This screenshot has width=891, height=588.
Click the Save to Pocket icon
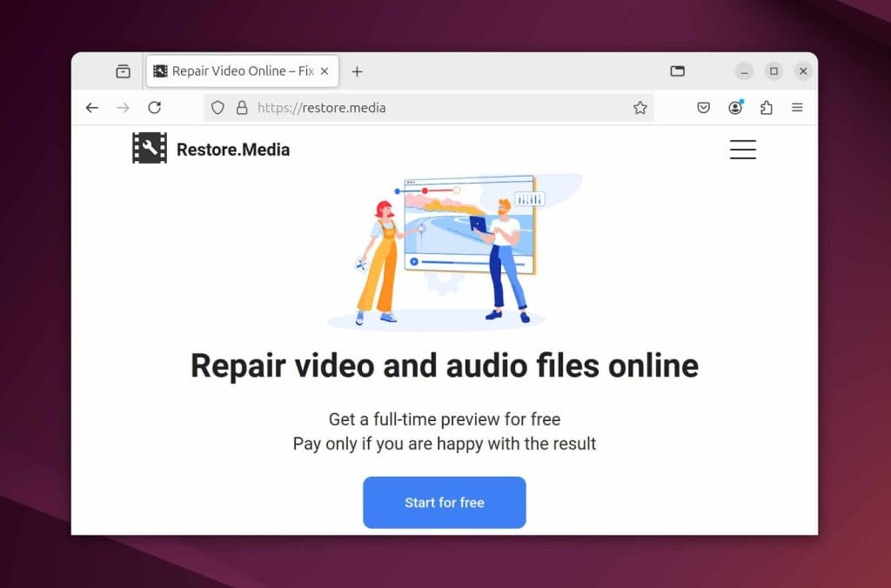[x=704, y=108]
